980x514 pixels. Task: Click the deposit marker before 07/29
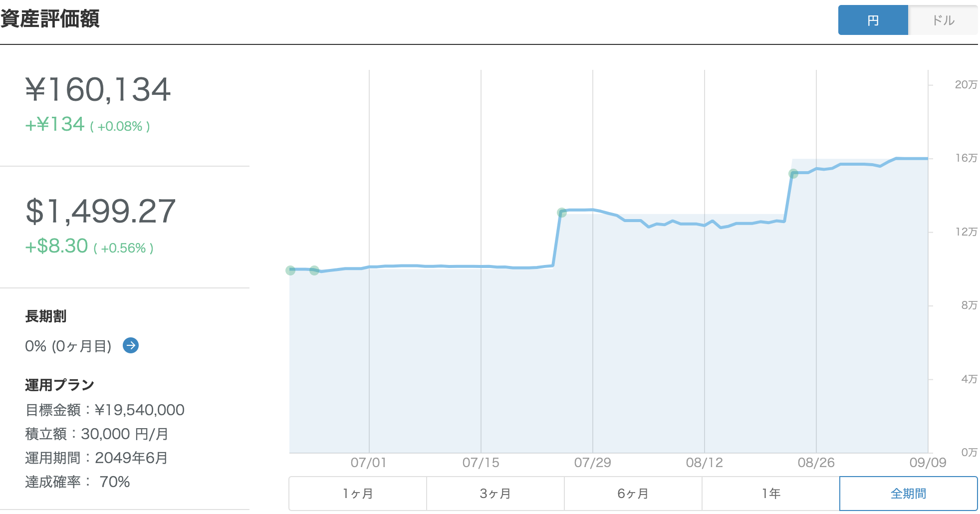(562, 213)
